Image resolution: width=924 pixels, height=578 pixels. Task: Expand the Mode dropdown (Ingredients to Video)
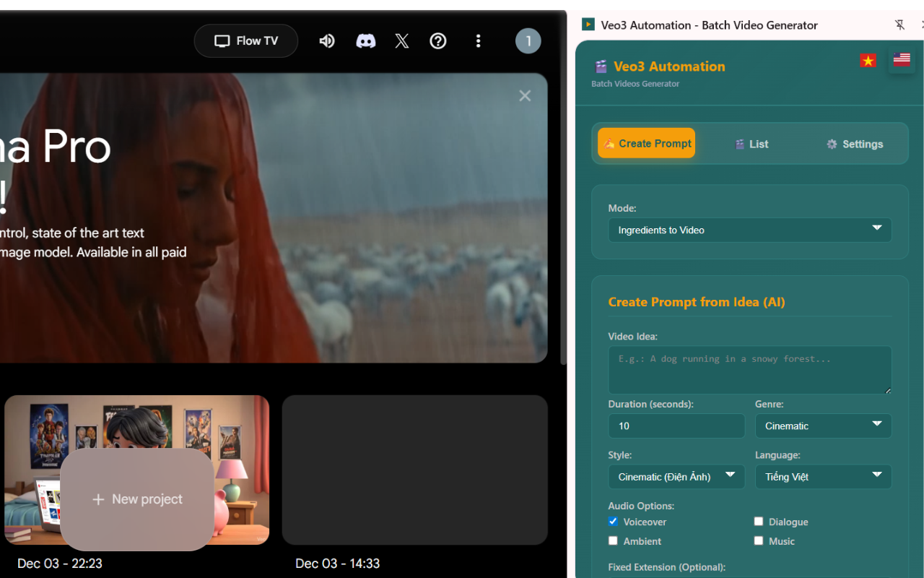[750, 230]
